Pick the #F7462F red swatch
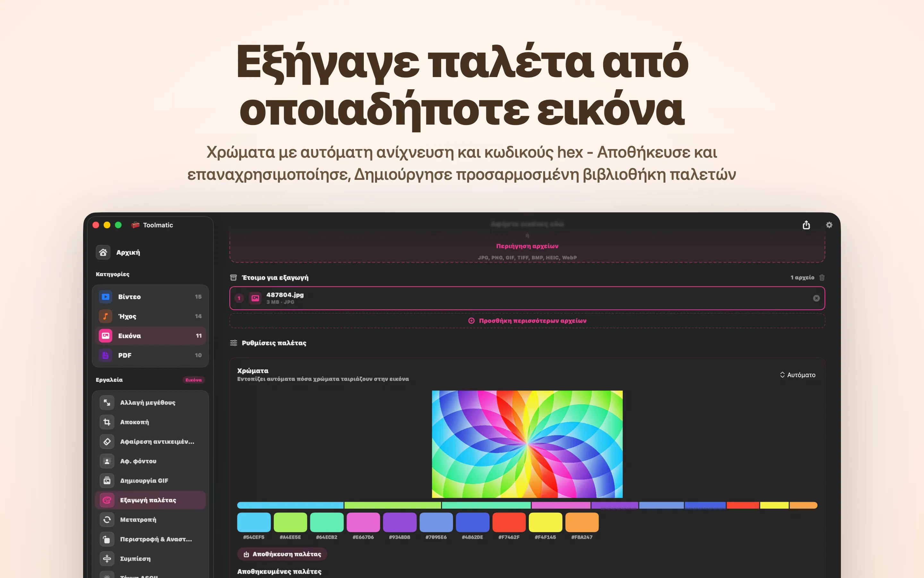 click(509, 522)
